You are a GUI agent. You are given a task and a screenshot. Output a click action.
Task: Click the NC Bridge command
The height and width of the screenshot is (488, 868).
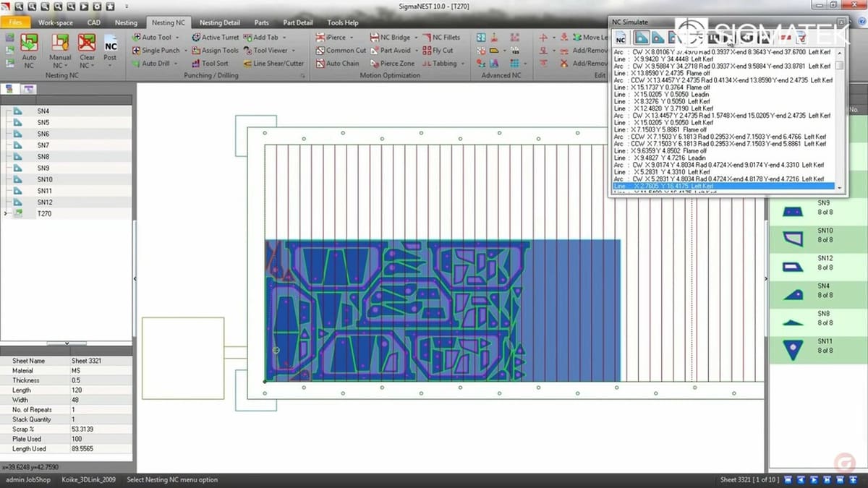pos(390,38)
